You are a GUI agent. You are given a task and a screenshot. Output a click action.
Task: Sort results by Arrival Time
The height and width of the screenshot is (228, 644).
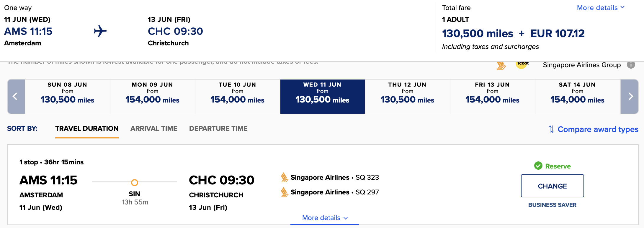[154, 128]
